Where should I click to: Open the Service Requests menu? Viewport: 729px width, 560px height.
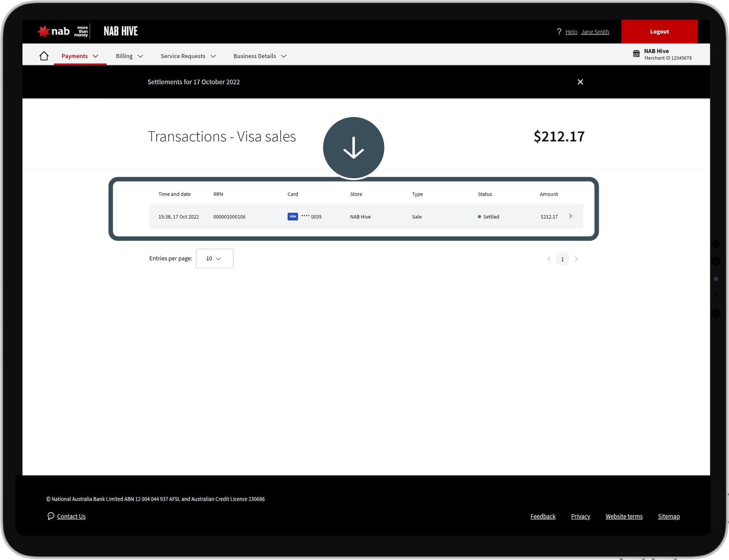(x=188, y=56)
